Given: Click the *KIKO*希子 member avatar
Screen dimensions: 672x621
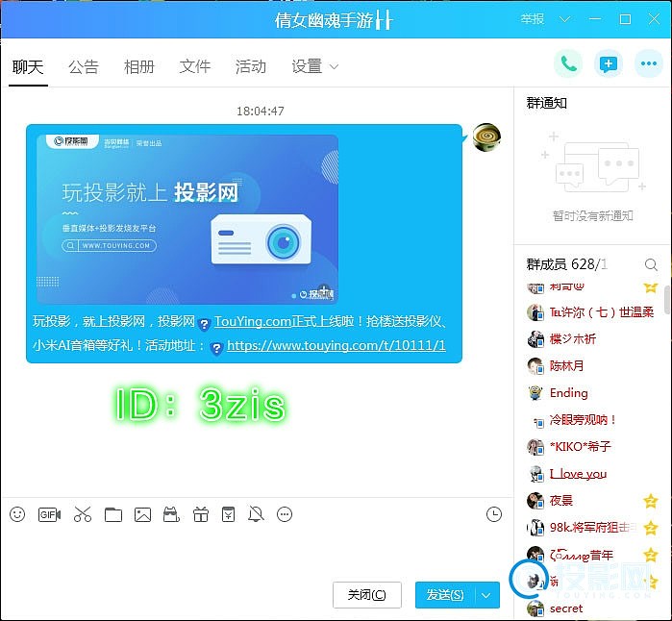Looking at the screenshot, I should tap(535, 447).
